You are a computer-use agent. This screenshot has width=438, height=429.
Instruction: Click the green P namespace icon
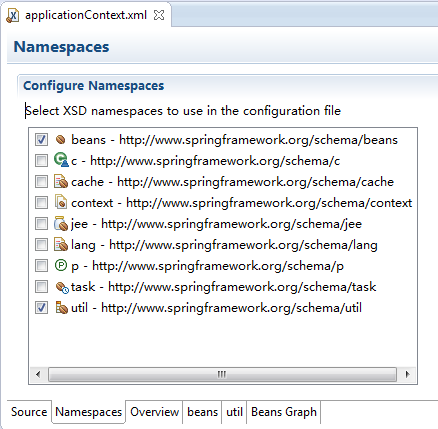pyautogui.click(x=61, y=266)
